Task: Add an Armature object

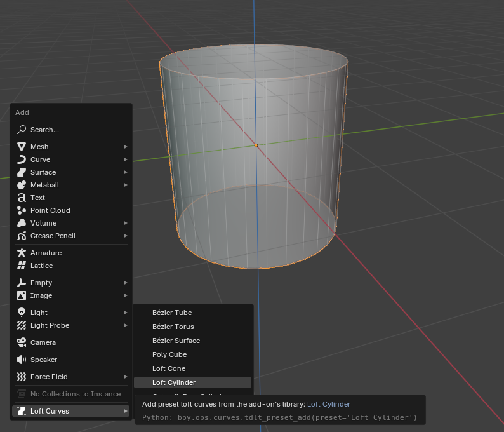Action: tap(71, 253)
